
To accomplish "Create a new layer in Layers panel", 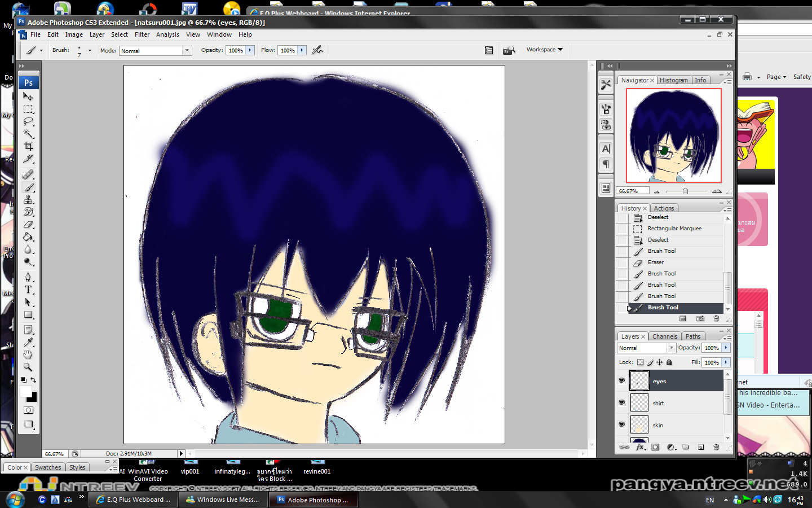I will (x=701, y=447).
